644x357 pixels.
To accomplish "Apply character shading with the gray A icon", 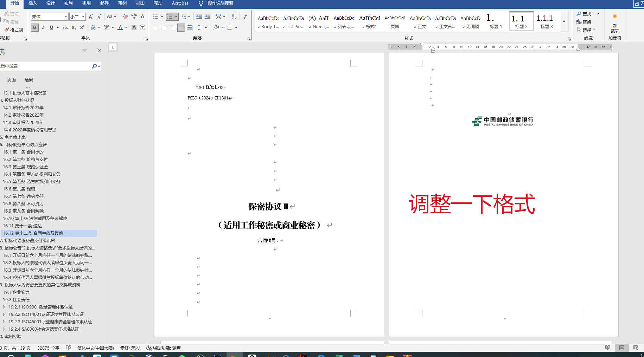I will point(134,27).
